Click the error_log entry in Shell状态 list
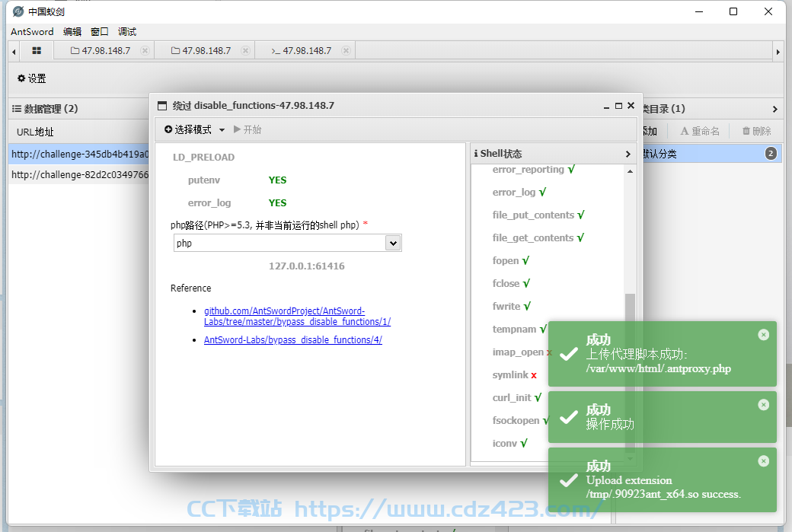The image size is (792, 532). point(519,193)
